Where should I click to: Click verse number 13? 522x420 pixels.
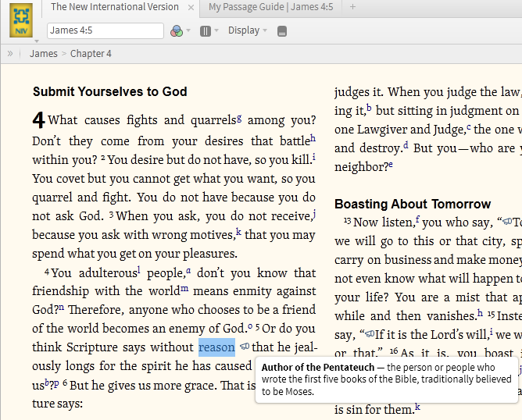348,220
